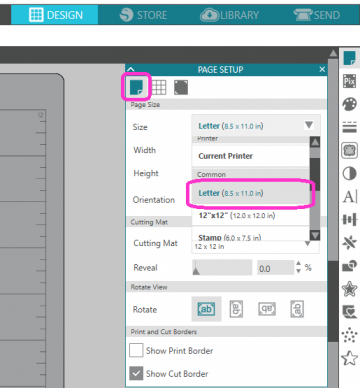The width and height of the screenshot is (360, 388).
Task: Open the Rhinestone dots panel icon
Action: pyautogui.click(x=349, y=335)
